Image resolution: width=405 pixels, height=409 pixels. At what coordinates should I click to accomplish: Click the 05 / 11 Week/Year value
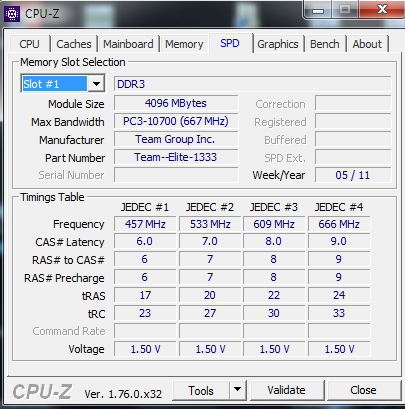click(353, 175)
